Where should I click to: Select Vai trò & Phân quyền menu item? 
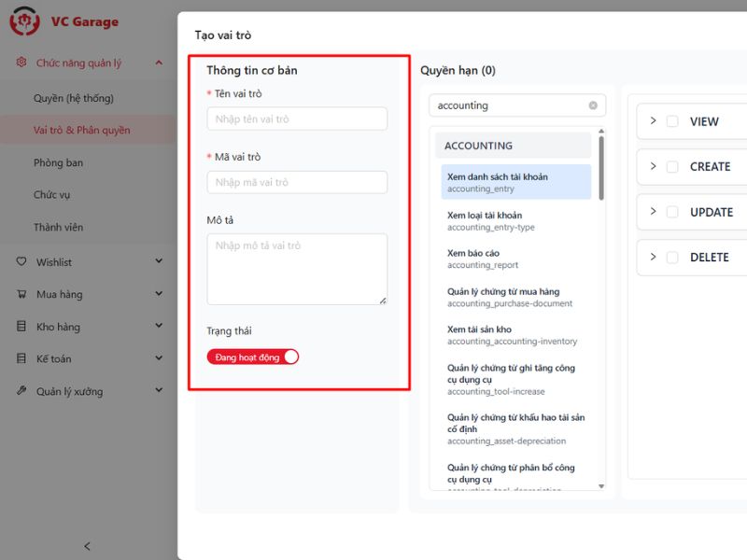point(81,130)
